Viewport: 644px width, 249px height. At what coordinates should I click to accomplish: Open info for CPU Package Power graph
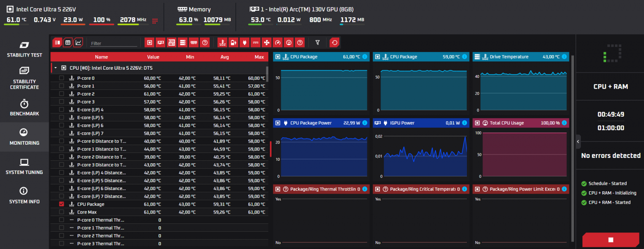coord(365,123)
